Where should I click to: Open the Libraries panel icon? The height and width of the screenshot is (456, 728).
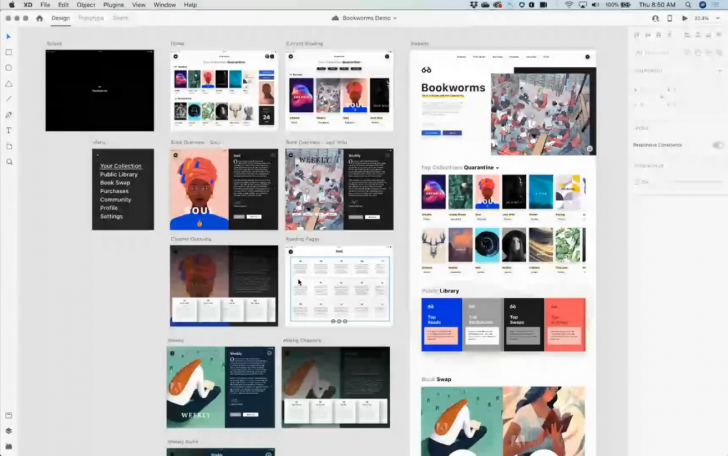pos(8,415)
